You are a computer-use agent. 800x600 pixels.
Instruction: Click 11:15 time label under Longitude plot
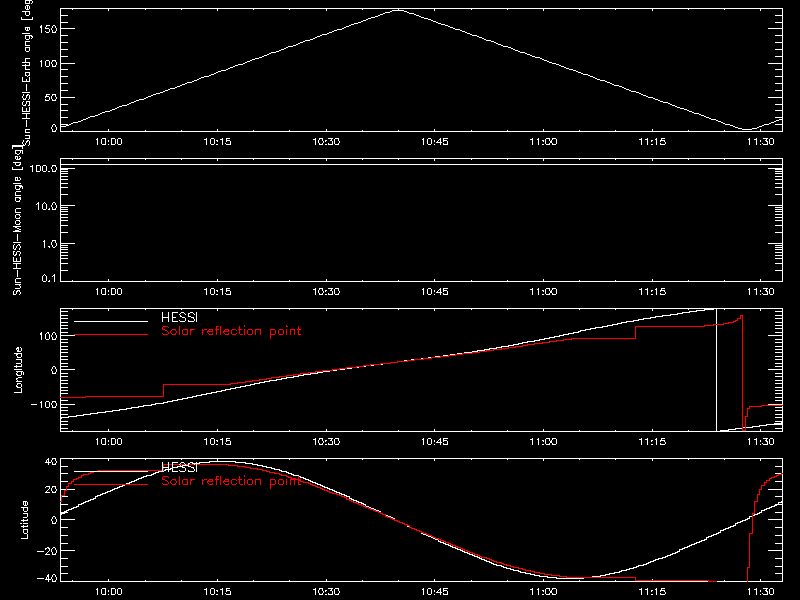[652, 442]
